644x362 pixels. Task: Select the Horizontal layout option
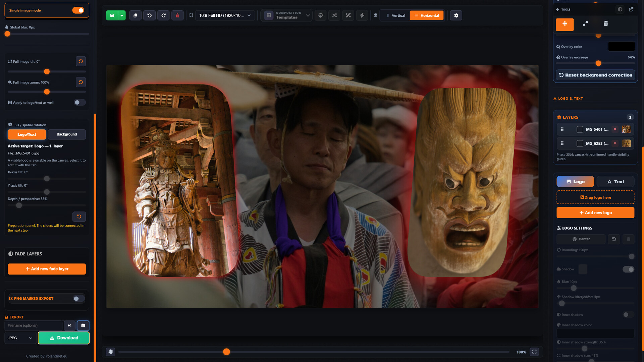[427, 15]
